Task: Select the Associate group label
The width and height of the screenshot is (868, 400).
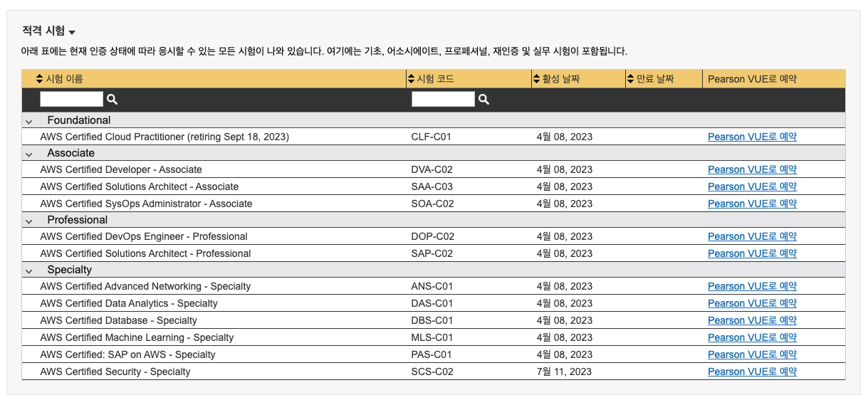Action: coord(71,153)
